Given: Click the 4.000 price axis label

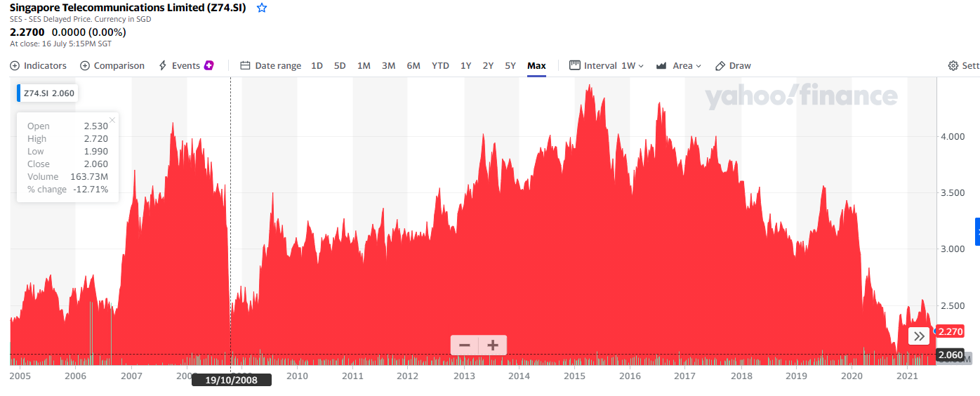Looking at the screenshot, I should [951, 136].
